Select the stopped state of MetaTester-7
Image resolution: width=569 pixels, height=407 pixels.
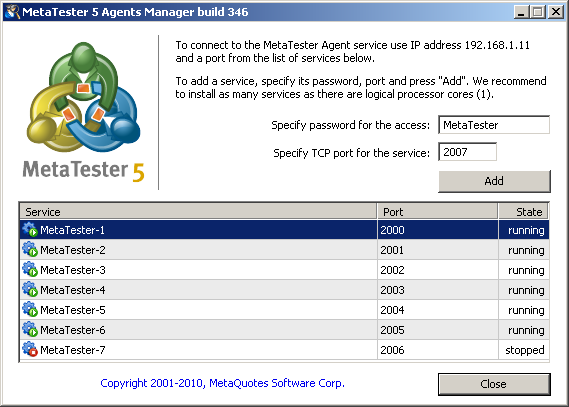[524, 350]
